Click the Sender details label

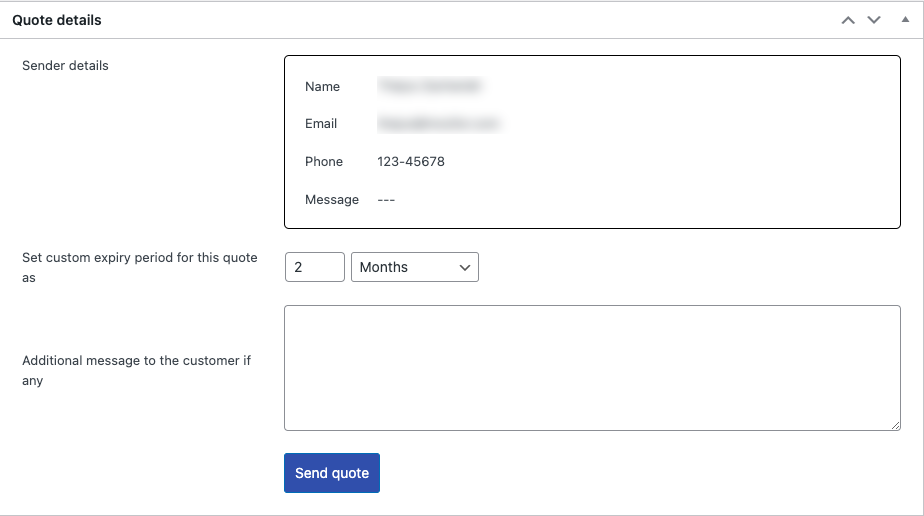click(65, 65)
